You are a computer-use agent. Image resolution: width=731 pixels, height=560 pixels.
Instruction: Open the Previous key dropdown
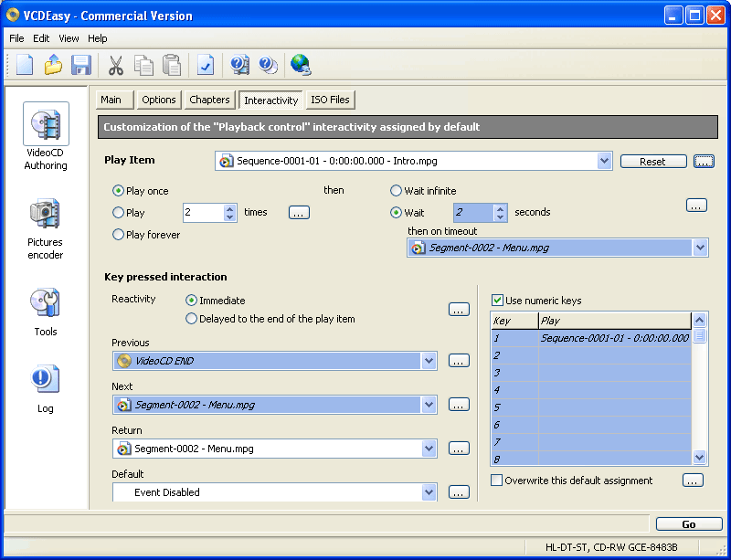click(429, 361)
